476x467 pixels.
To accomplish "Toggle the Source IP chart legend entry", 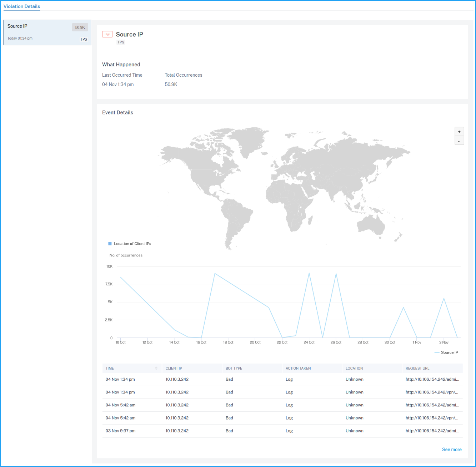I will pos(446,352).
